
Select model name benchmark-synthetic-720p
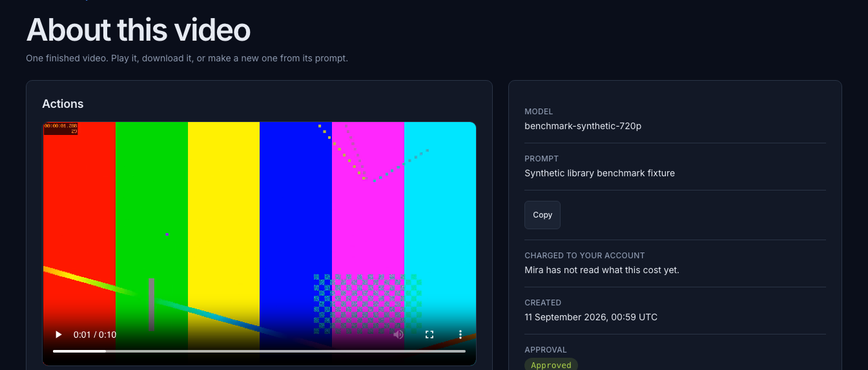583,126
